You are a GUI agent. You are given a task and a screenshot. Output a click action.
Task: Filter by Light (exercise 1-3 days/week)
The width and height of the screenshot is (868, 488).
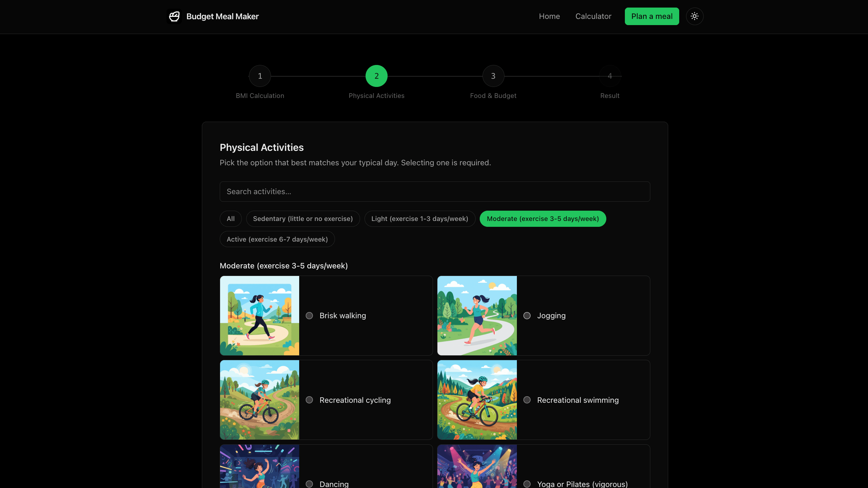(x=420, y=219)
